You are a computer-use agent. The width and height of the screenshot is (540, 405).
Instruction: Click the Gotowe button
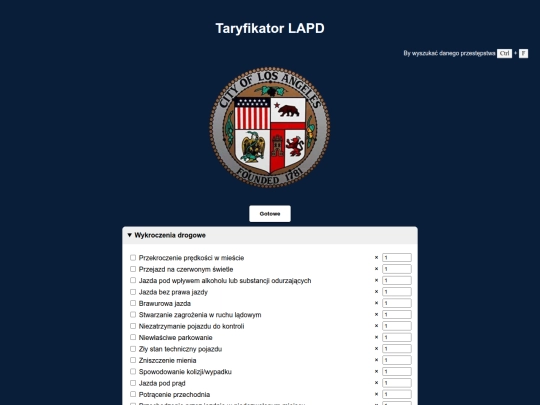pyautogui.click(x=270, y=214)
